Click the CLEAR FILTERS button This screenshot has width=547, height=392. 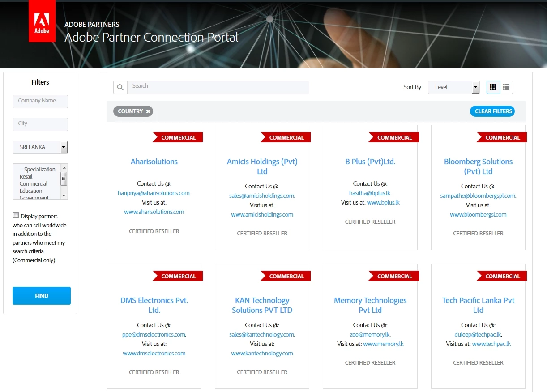point(492,111)
